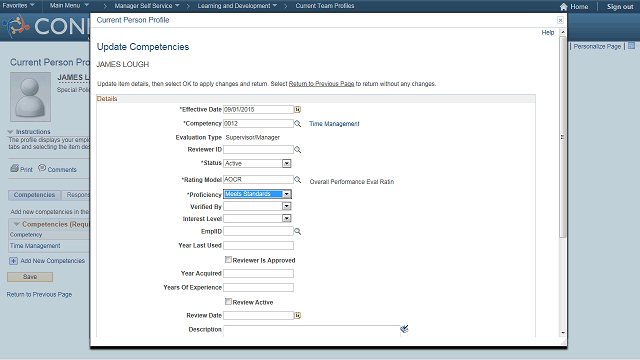Open the Rating Model lookup icon
Screen dimensions: 640x360
[298, 179]
